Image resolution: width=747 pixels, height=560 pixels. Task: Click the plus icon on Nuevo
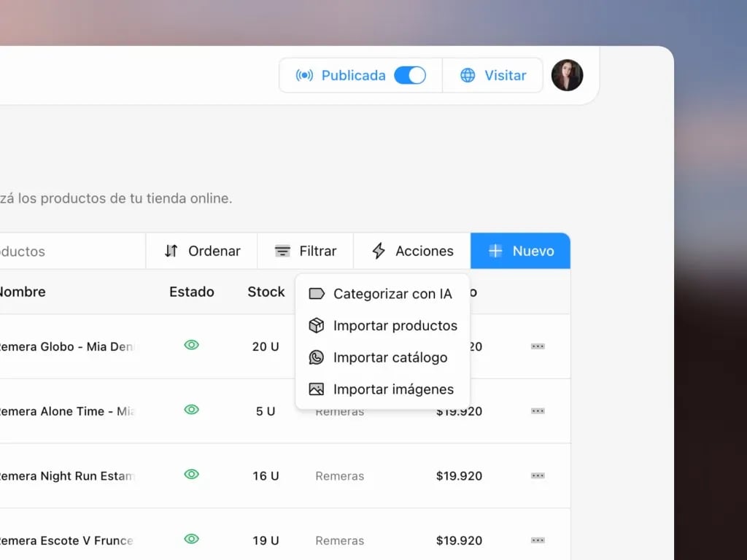(x=495, y=251)
